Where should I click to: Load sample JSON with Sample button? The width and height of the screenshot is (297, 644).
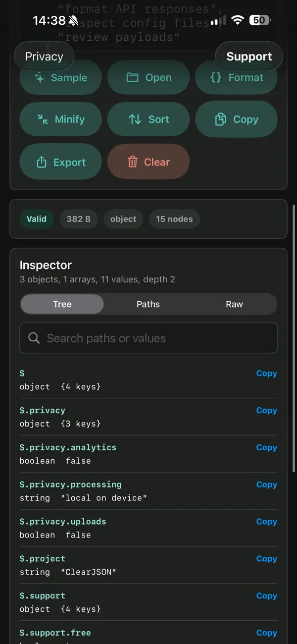pos(60,77)
